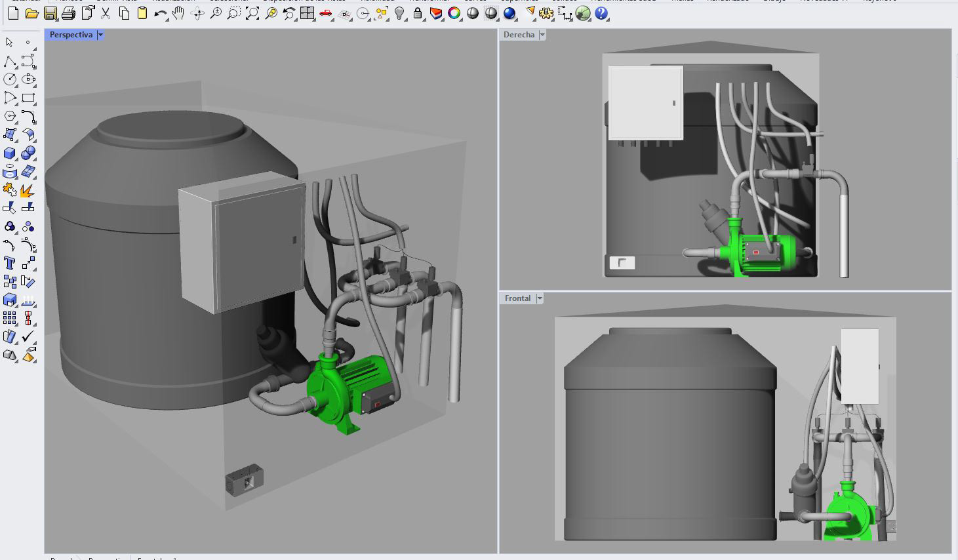This screenshot has width=958, height=560.
Task: Select the Polyline tool
Action: click(x=9, y=61)
